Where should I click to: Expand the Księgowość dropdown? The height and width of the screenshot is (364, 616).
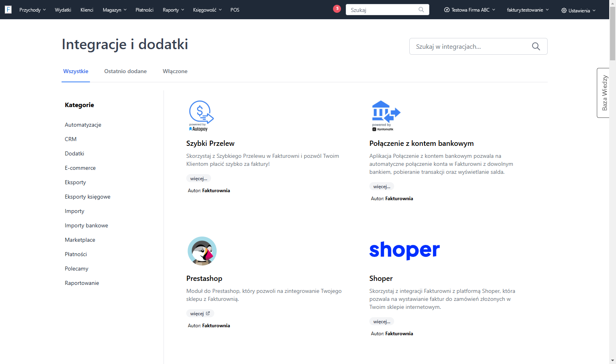(207, 10)
